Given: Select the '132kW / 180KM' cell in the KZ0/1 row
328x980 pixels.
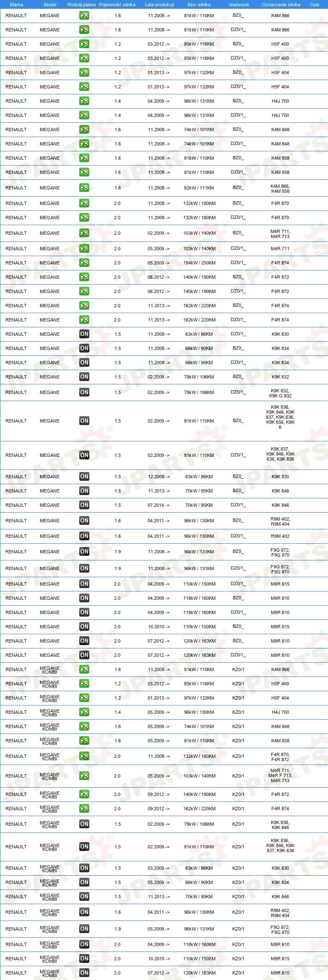Looking at the screenshot, I should 199,756.
